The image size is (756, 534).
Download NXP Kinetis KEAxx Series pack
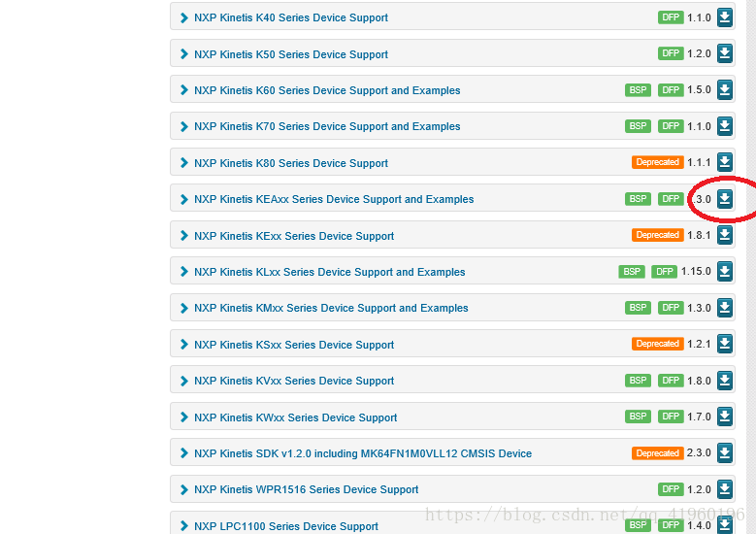click(x=725, y=199)
